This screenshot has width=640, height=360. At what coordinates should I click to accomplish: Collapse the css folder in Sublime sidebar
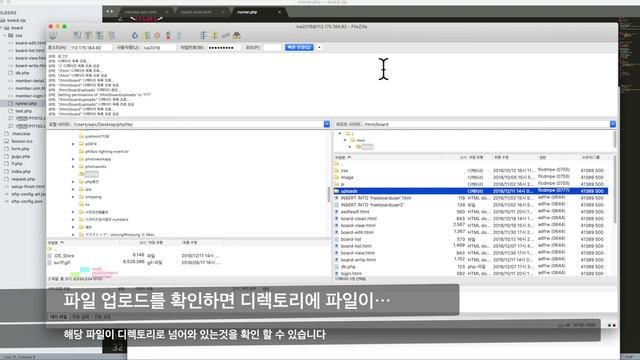(5, 36)
